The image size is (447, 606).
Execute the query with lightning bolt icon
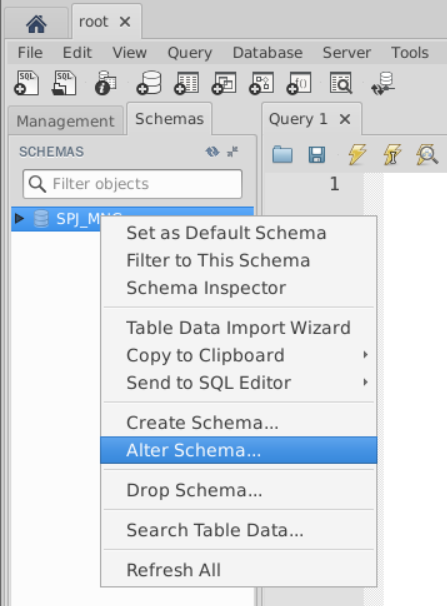tap(357, 154)
